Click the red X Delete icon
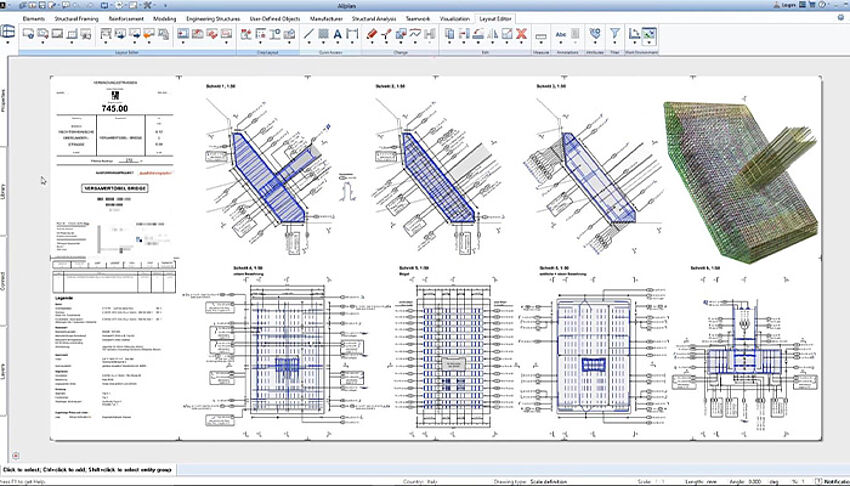 tap(521, 34)
